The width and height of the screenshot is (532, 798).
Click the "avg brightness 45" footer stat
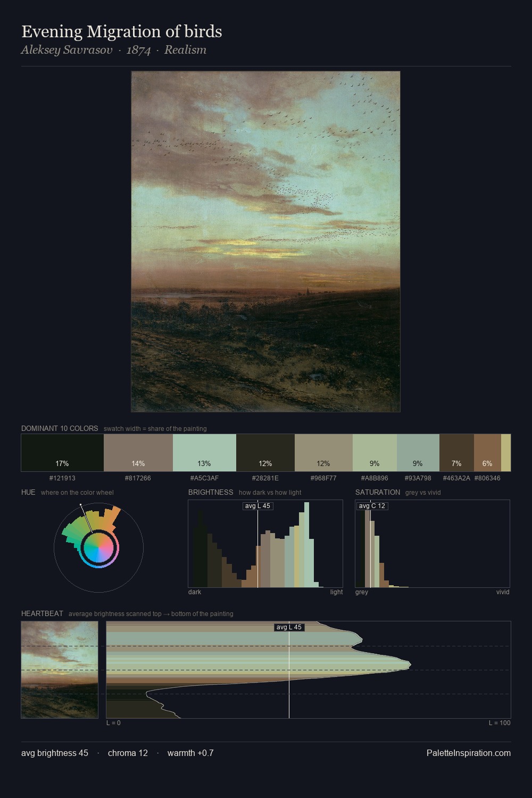coord(55,753)
